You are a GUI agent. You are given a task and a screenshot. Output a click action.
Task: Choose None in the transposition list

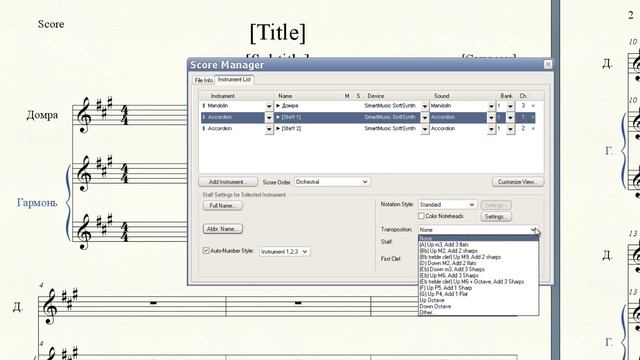click(478, 238)
